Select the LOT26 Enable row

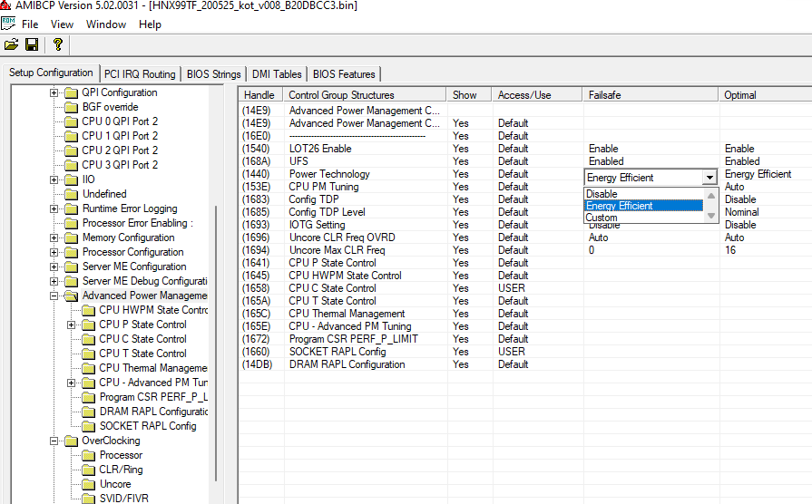[x=525, y=149]
